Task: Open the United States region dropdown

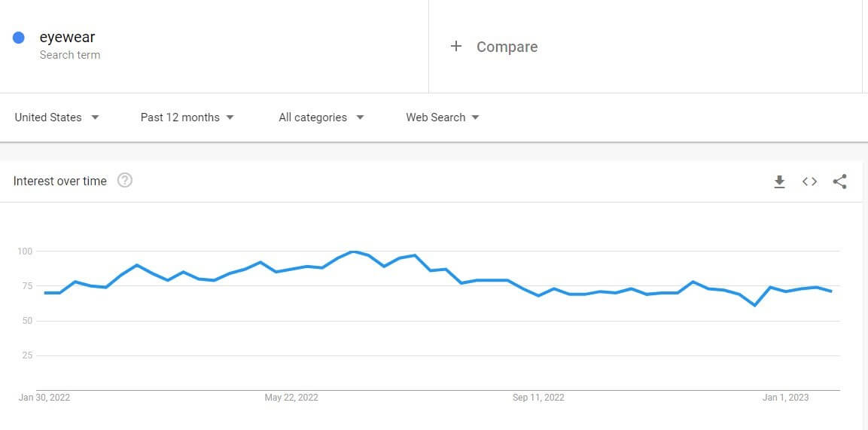Action: point(56,117)
